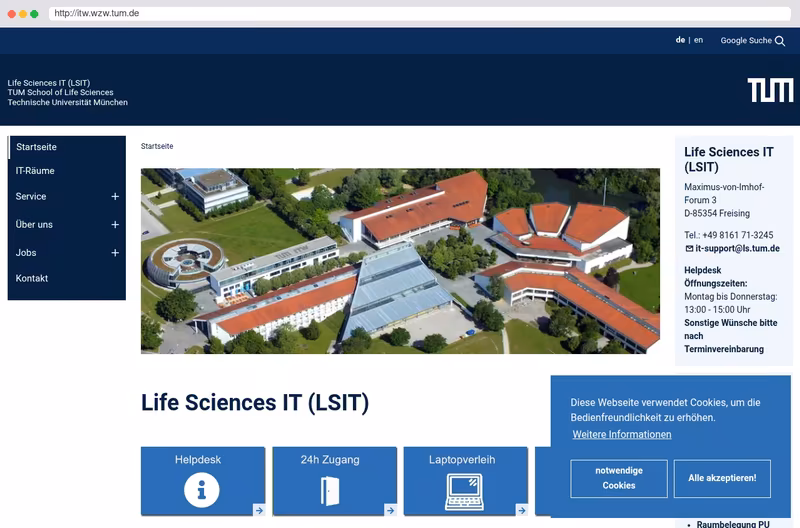Open IT-Räume in the sidebar

pyautogui.click(x=35, y=171)
